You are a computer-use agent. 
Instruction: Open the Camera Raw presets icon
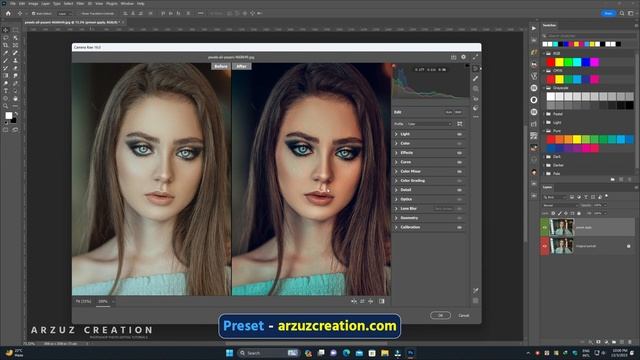(x=476, y=108)
